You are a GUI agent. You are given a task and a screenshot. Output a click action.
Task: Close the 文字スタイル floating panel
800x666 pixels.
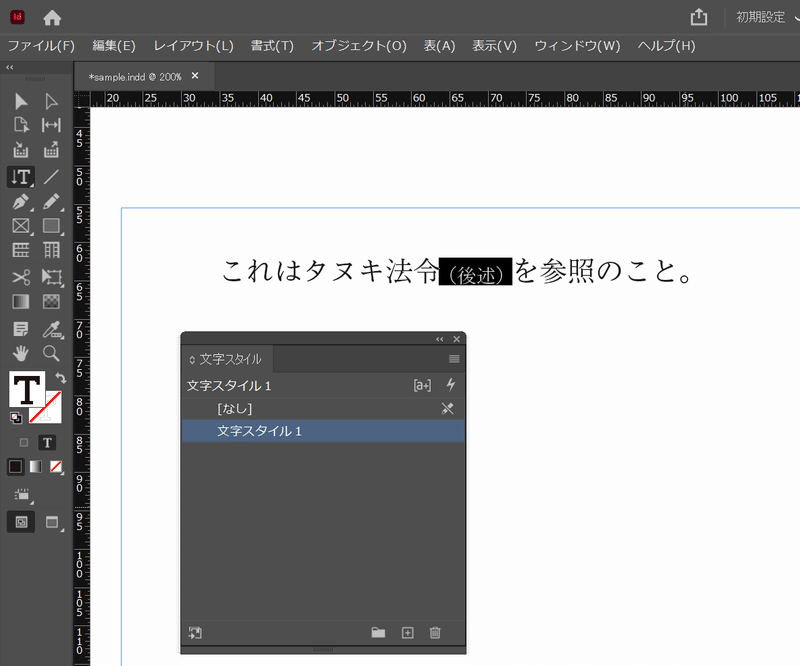point(457,339)
